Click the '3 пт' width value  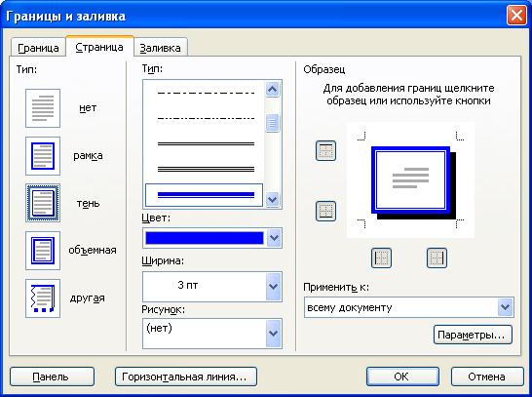pos(188,285)
